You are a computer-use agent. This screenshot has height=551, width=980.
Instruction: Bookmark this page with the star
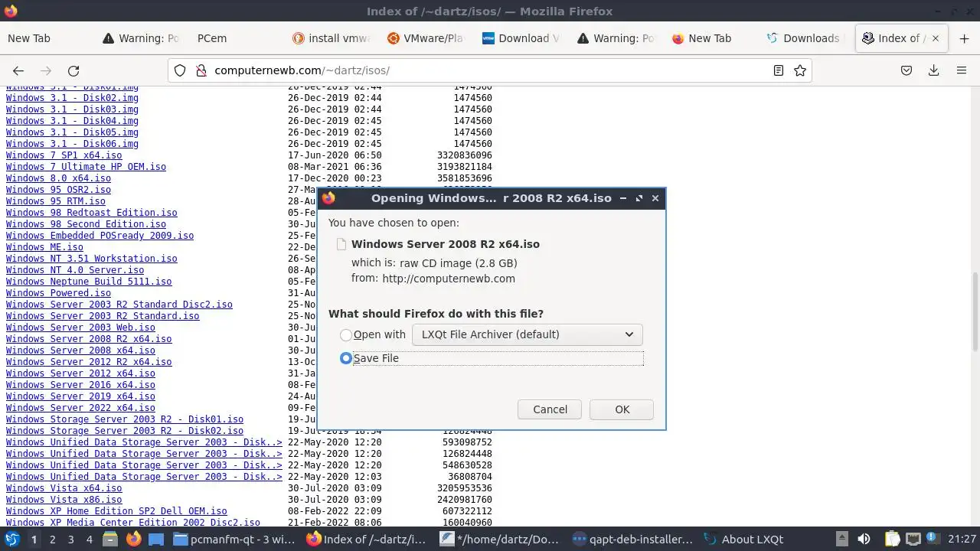800,70
